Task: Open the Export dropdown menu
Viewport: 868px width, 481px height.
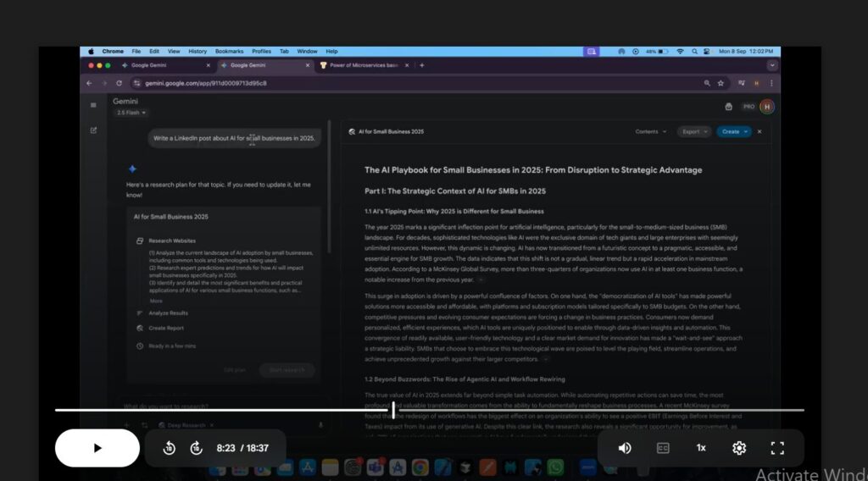Action: pos(693,132)
